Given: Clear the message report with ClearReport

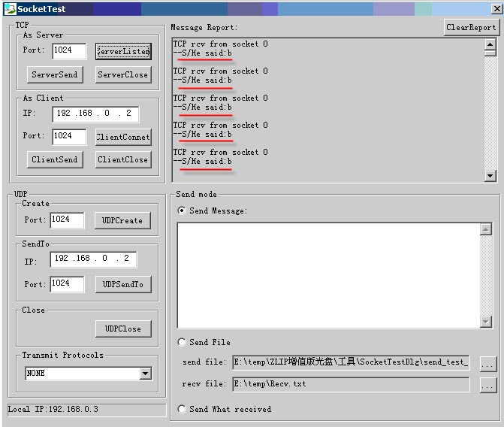Looking at the screenshot, I should [471, 27].
